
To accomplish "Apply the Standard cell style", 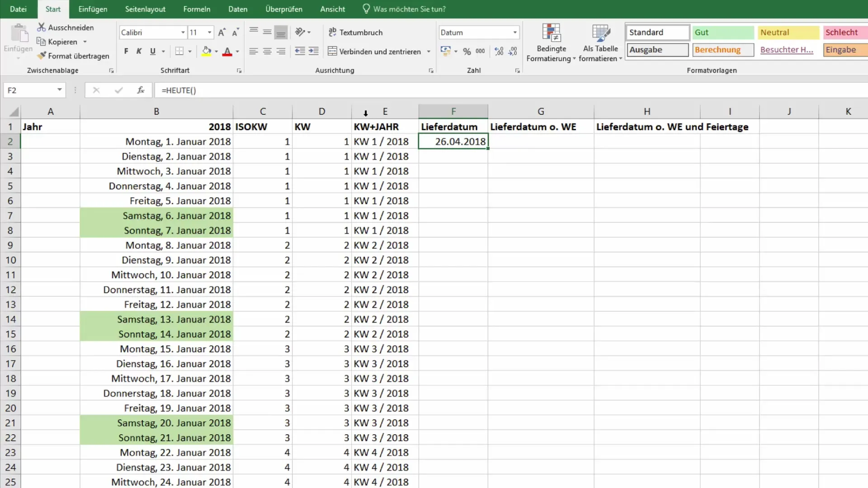I will tap(658, 32).
